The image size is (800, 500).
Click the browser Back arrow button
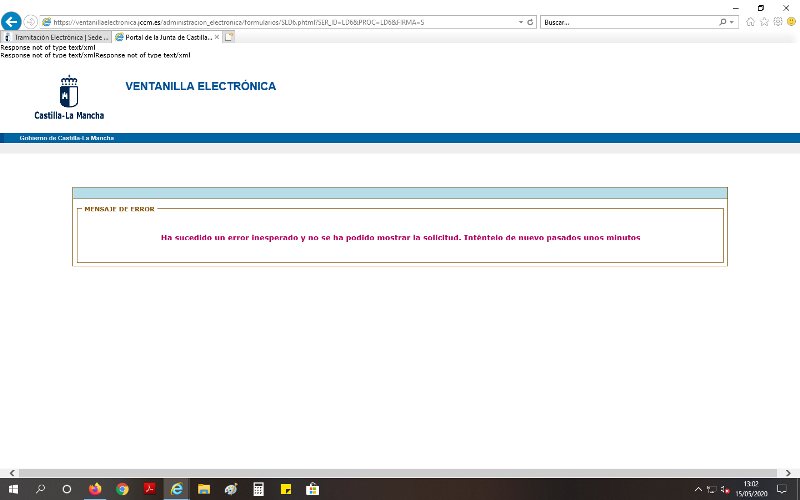pyautogui.click(x=12, y=21)
